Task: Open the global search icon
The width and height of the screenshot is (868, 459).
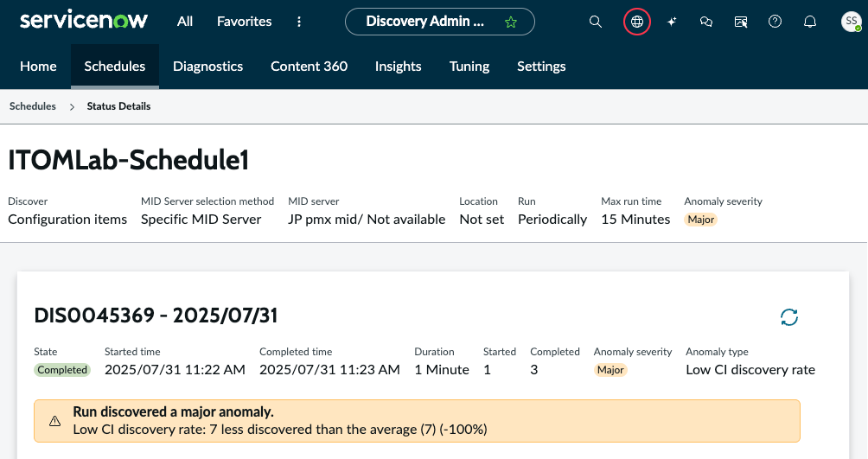Action: point(595,22)
